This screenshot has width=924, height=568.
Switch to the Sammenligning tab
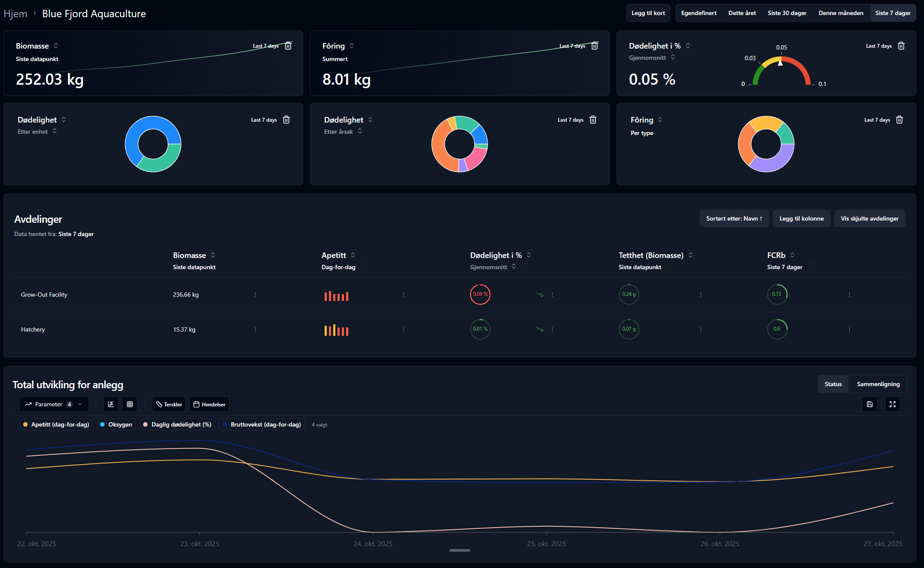pyautogui.click(x=878, y=384)
